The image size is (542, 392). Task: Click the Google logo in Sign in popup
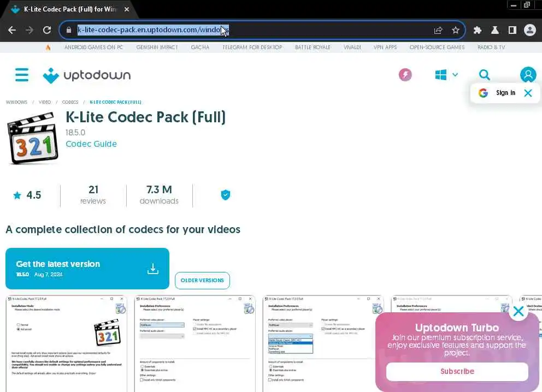(483, 93)
